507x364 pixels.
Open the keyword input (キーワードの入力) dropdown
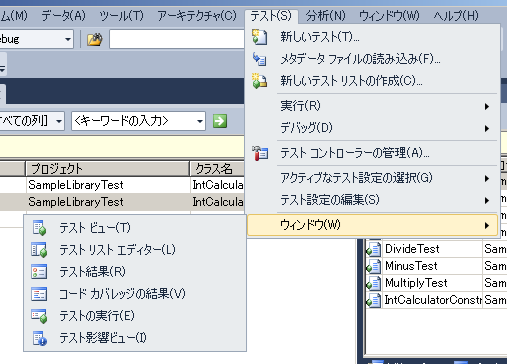point(200,121)
